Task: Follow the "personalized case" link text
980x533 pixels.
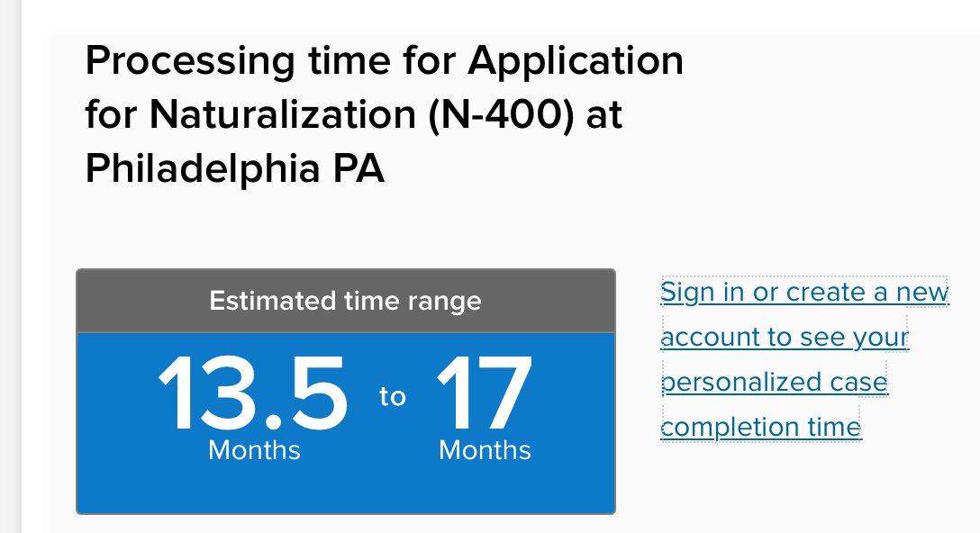Action: 774,382
